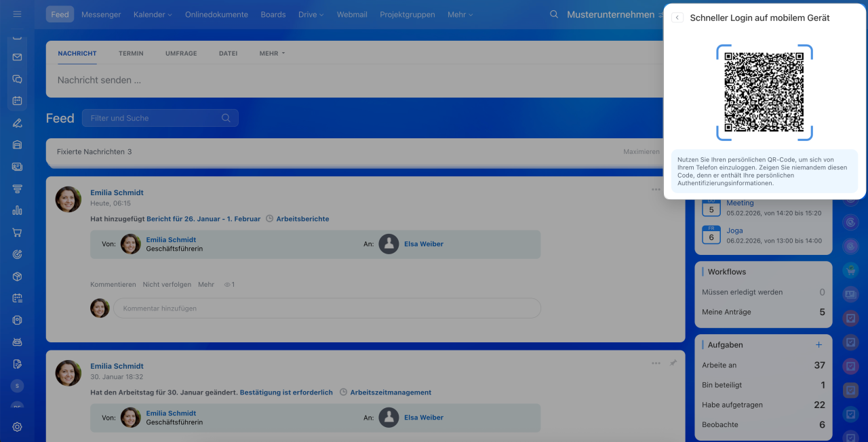This screenshot has width=868, height=442.
Task: Open the mail envelope icon in the left sidebar
Action: tap(17, 58)
